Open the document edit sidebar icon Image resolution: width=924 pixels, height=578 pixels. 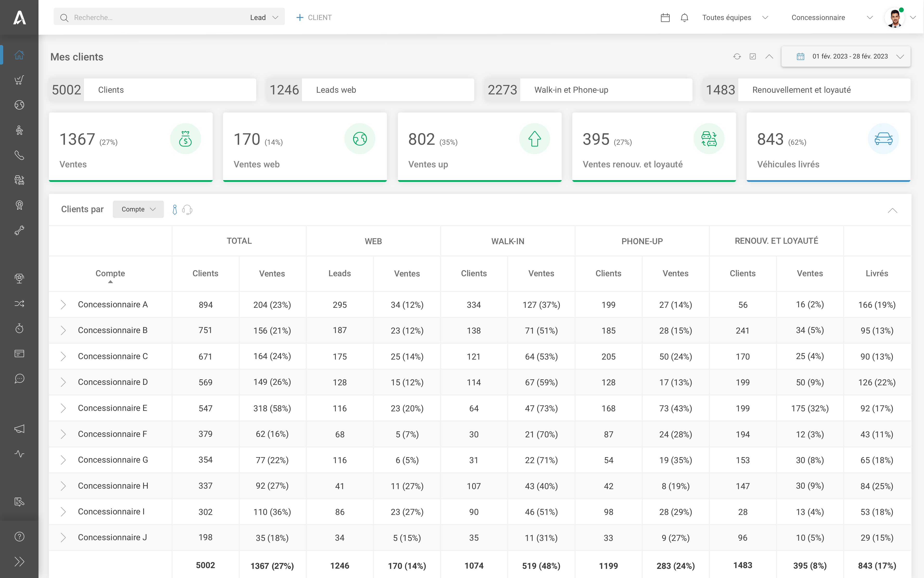(19, 502)
